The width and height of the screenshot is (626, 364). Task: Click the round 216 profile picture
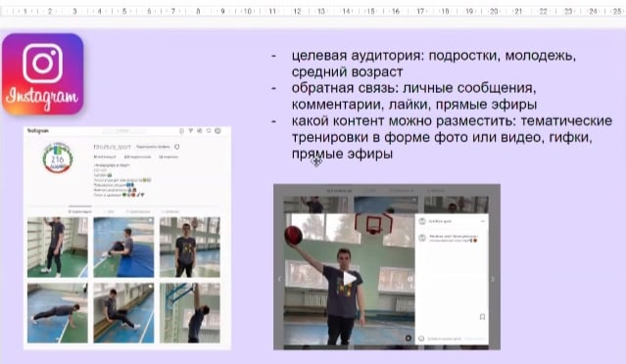click(58, 158)
